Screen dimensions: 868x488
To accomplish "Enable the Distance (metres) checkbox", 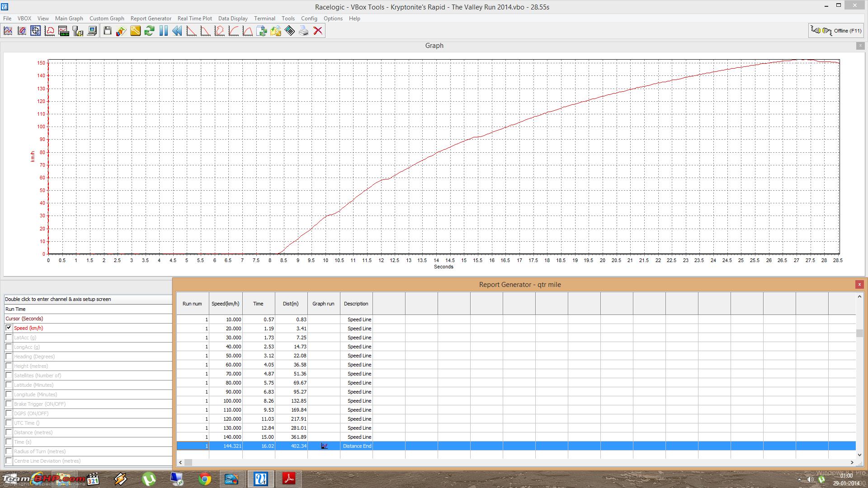I will click(9, 432).
